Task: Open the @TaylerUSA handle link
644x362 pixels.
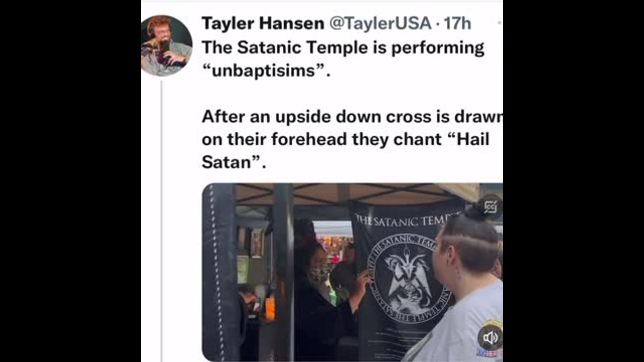Action: tap(380, 23)
